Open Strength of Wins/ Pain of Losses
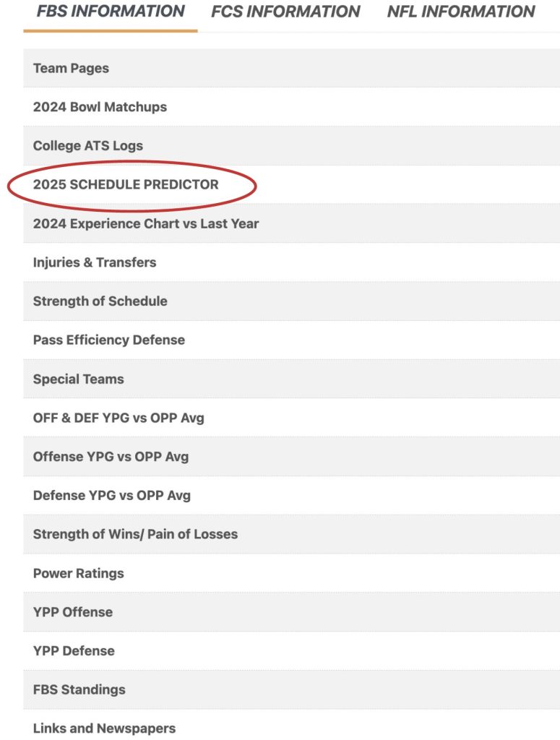This screenshot has height=740, width=560. (x=135, y=535)
